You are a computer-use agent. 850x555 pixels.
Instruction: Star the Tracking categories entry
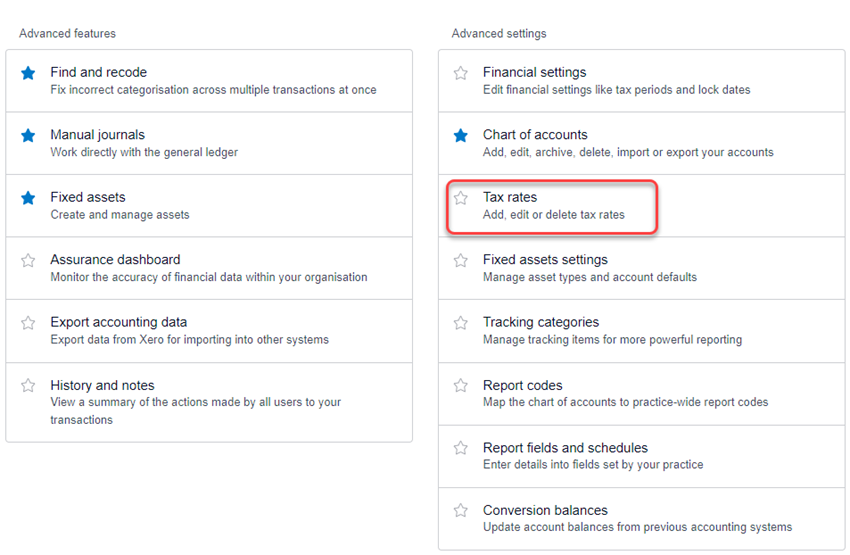pyautogui.click(x=461, y=323)
